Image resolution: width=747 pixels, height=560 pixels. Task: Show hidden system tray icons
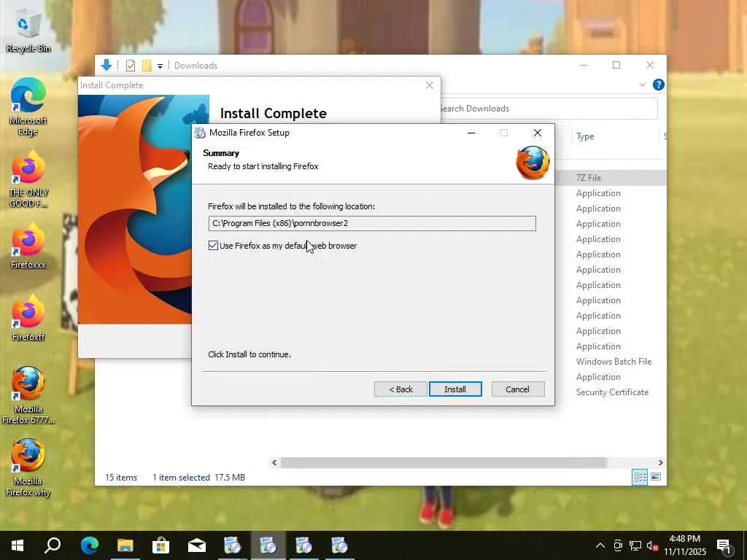click(600, 545)
